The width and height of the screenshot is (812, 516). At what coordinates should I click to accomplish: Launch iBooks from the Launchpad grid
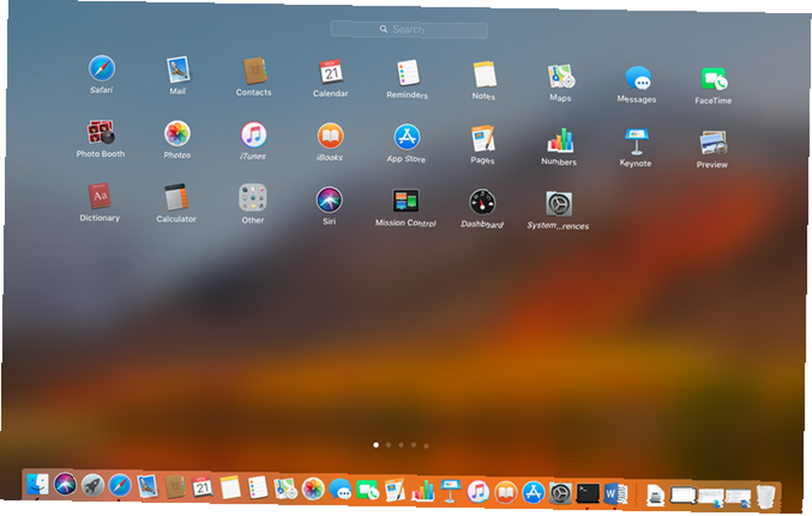pyautogui.click(x=330, y=136)
